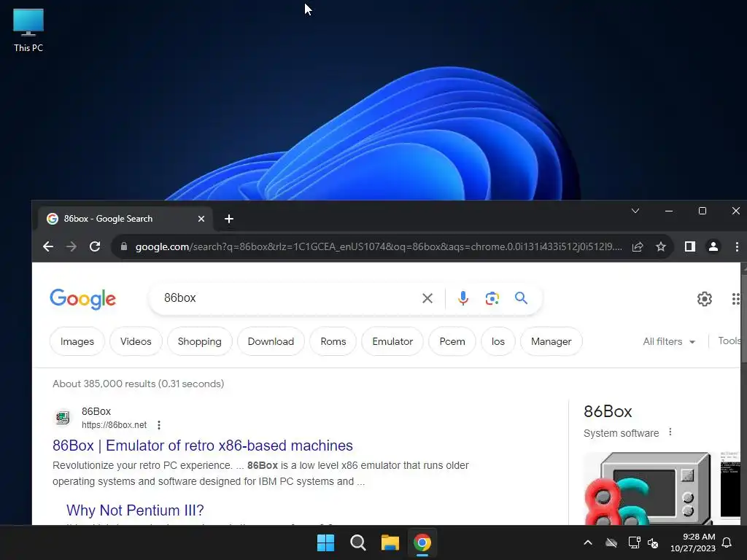View the 86Box logo thumbnail
Viewport: 747px width, 560px height.
648,488
